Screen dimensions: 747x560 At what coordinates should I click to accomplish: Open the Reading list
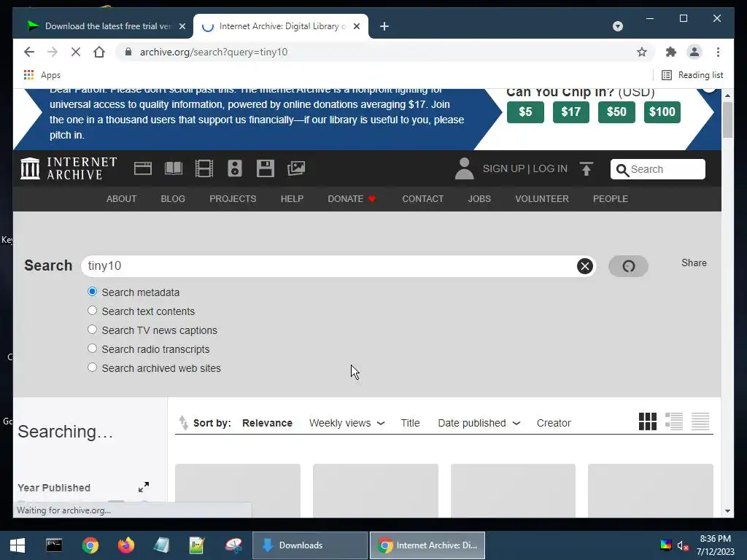[692, 75]
